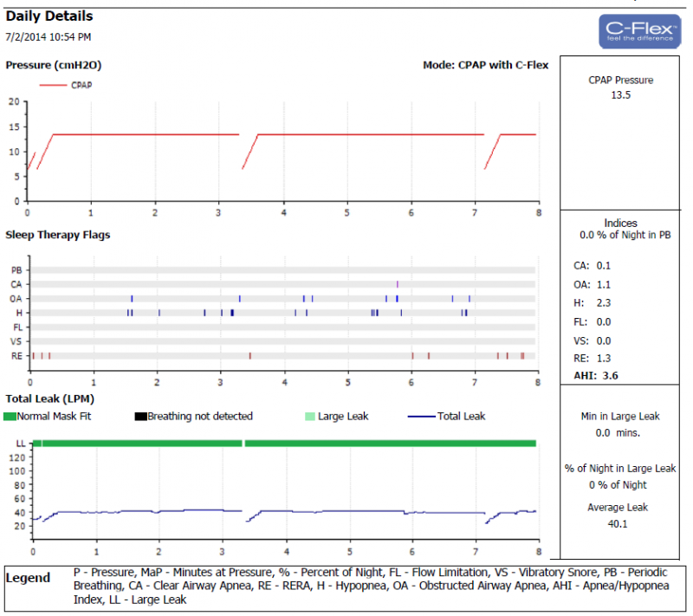This screenshot has height=616, width=693.
Task: Select the Sleep Therapy Flags heading
Action: click(57, 235)
